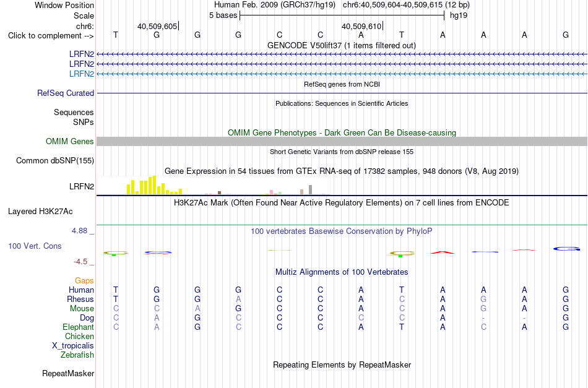
Task: Click the Common dbSNP(155) label
Action: click(54, 160)
